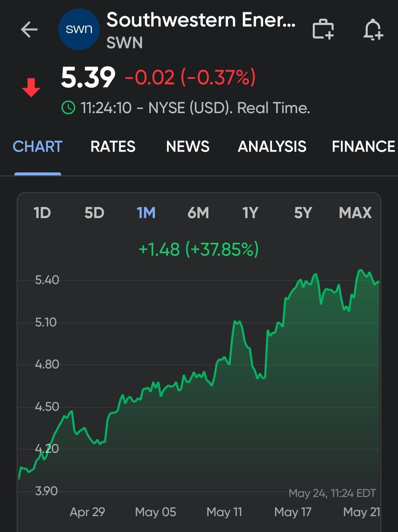Tap the 5.10 y-axis label
The image size is (398, 532).
(47, 322)
